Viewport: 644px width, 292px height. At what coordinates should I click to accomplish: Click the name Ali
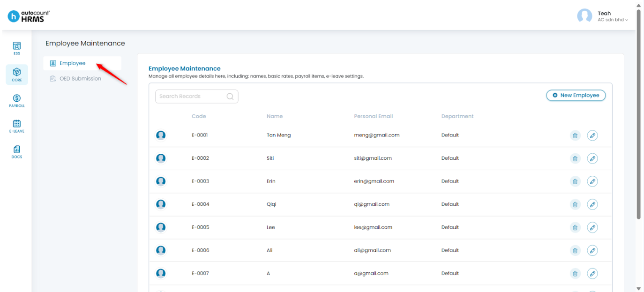270,250
